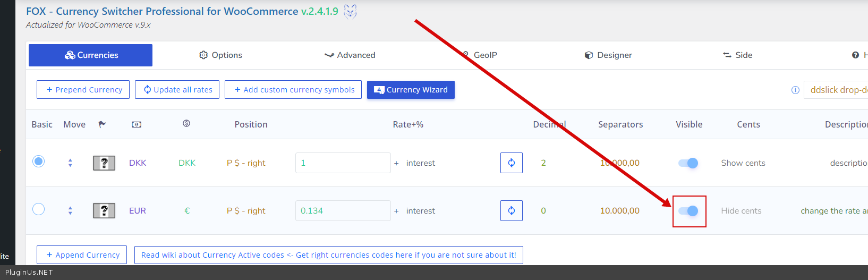Click the flag column header icon
The width and height of the screenshot is (868, 280).
pyautogui.click(x=102, y=124)
